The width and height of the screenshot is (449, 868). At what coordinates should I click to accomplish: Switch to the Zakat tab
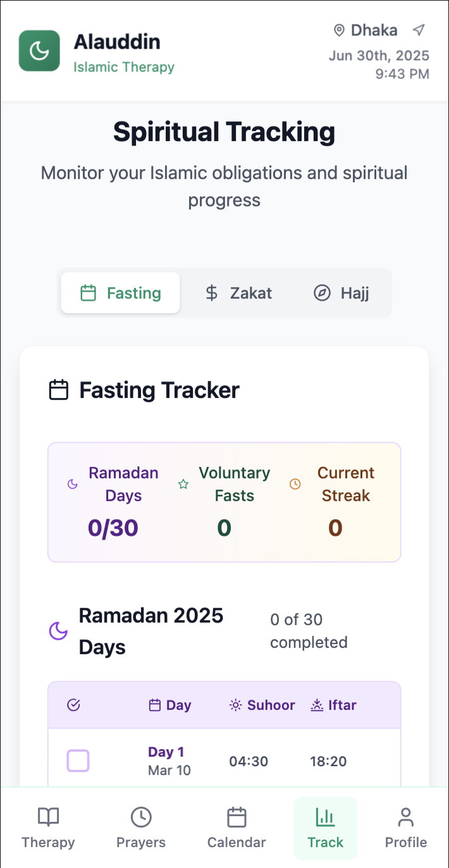click(x=238, y=293)
